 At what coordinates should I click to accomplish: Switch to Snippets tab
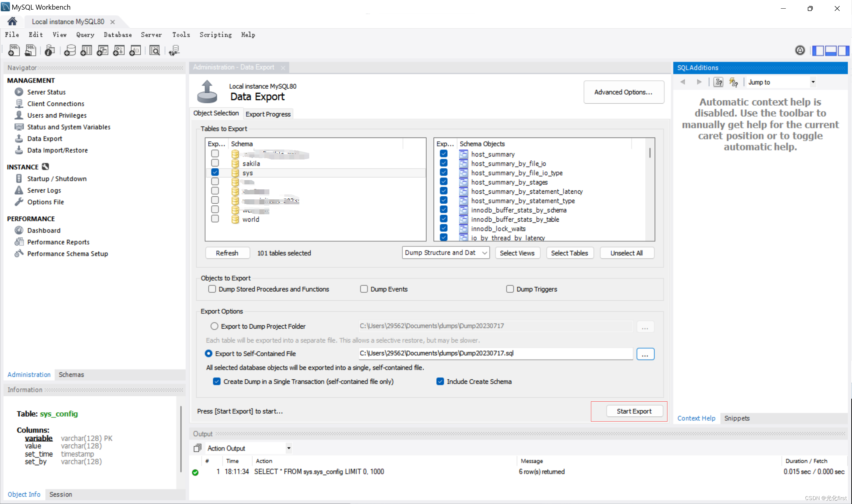pyautogui.click(x=737, y=418)
